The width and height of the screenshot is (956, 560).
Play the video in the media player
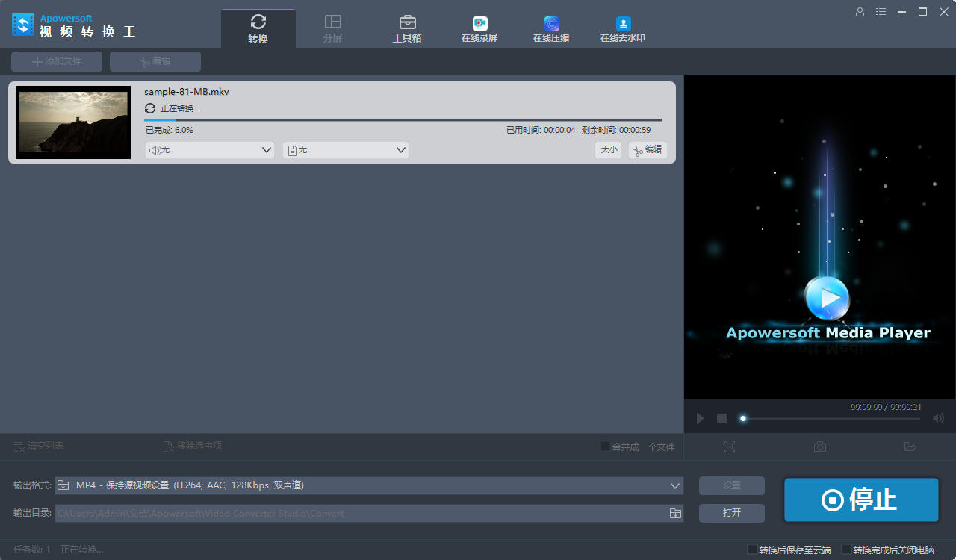point(700,418)
